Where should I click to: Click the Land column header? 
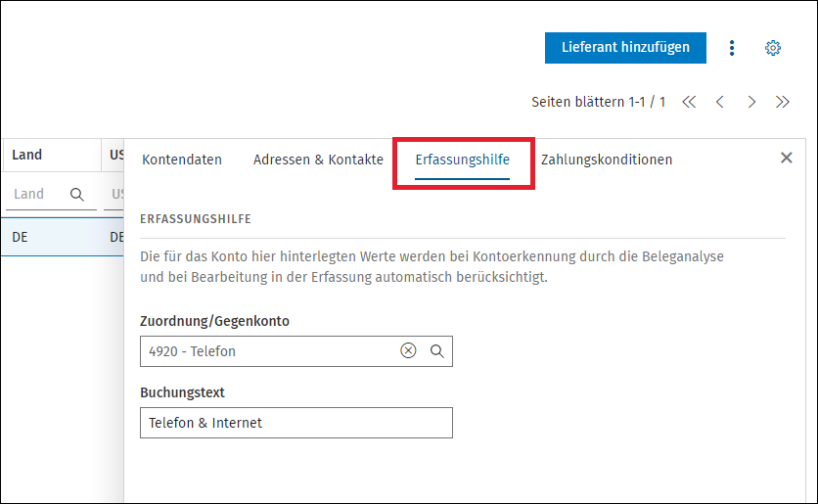52,155
